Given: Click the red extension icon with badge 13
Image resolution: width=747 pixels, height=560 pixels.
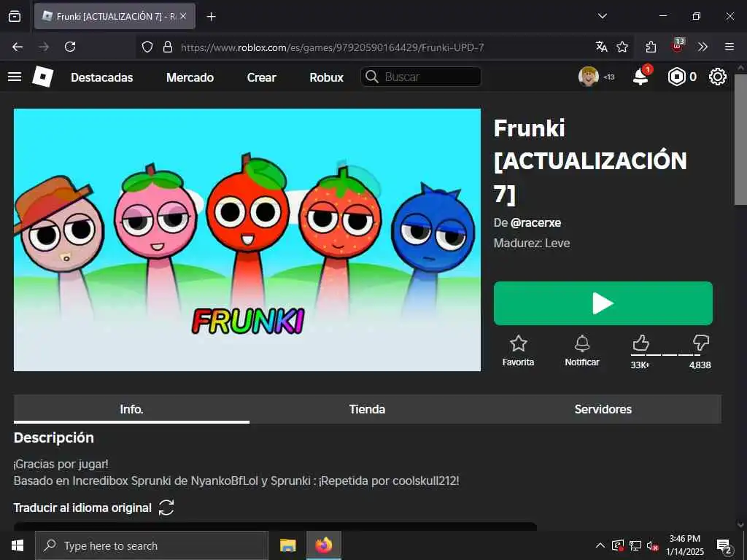Looking at the screenshot, I should tap(678, 46).
